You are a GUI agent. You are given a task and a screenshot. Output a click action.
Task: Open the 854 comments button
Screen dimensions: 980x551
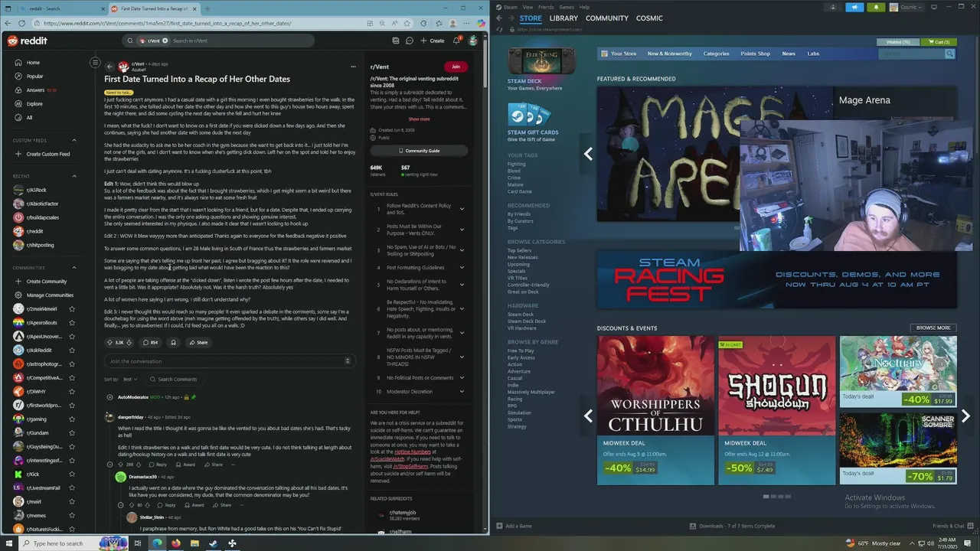pos(150,342)
